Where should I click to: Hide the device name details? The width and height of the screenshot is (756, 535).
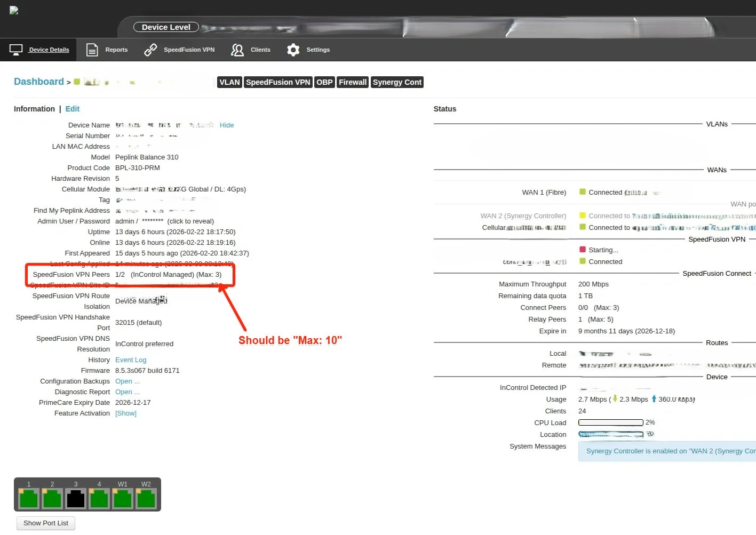coord(227,125)
